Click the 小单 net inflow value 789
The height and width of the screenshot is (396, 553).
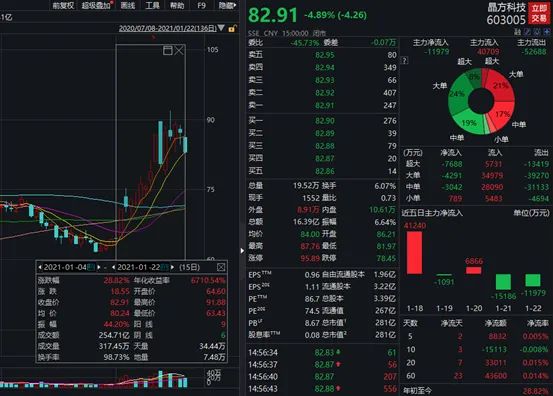455,199
